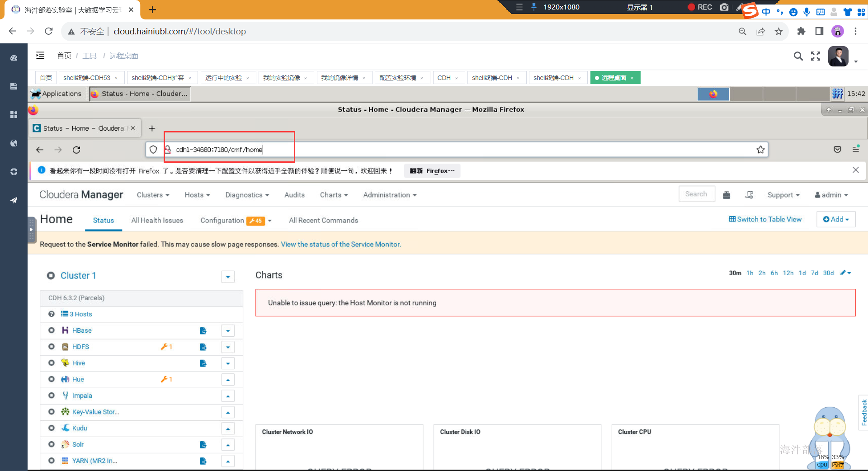Open the Firefox Pocket icon
This screenshot has width=868, height=471.
[x=837, y=150]
